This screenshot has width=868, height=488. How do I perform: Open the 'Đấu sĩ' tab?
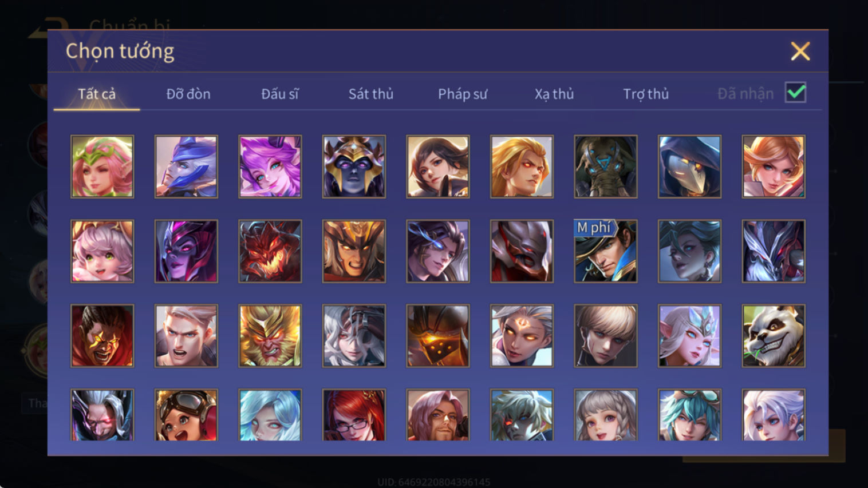pyautogui.click(x=280, y=94)
